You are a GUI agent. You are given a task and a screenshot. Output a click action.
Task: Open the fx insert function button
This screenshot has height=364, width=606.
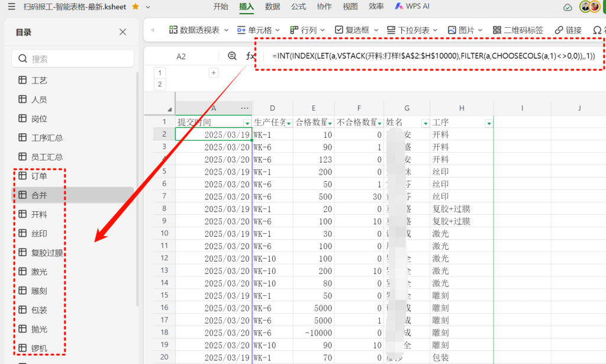250,56
